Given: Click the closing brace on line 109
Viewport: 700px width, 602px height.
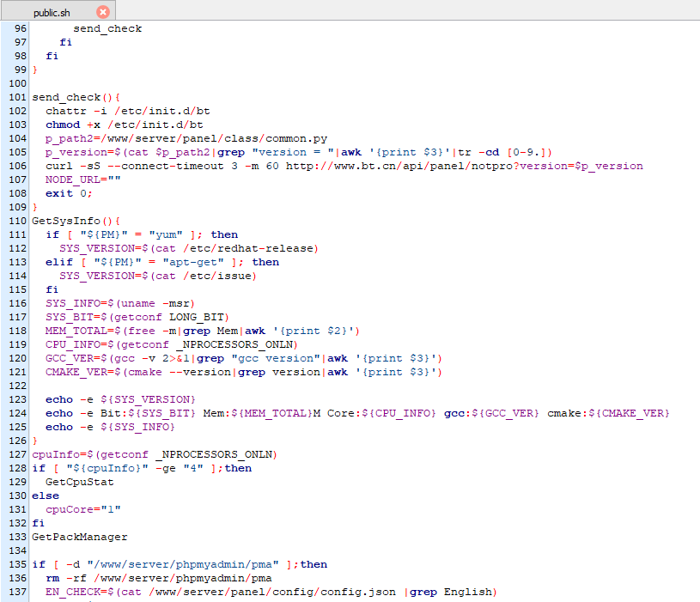Looking at the screenshot, I should [x=35, y=207].
